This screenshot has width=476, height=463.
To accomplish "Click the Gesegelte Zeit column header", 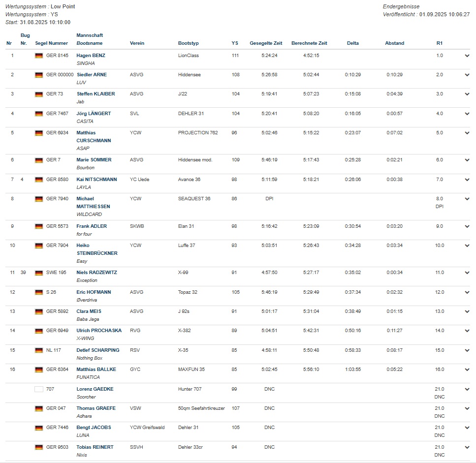I will [x=266, y=43].
